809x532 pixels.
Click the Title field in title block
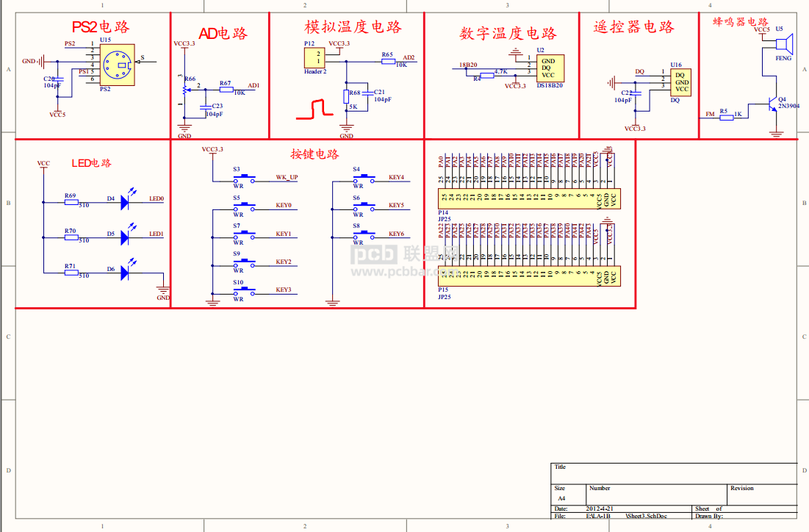pyautogui.click(x=674, y=473)
